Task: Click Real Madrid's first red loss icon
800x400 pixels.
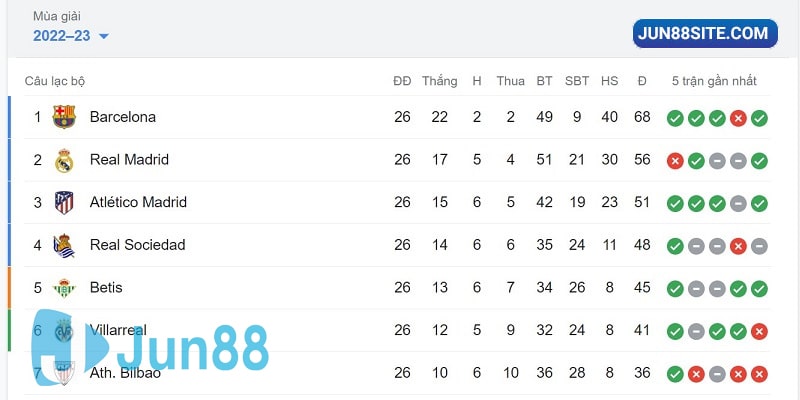Action: [x=675, y=161]
